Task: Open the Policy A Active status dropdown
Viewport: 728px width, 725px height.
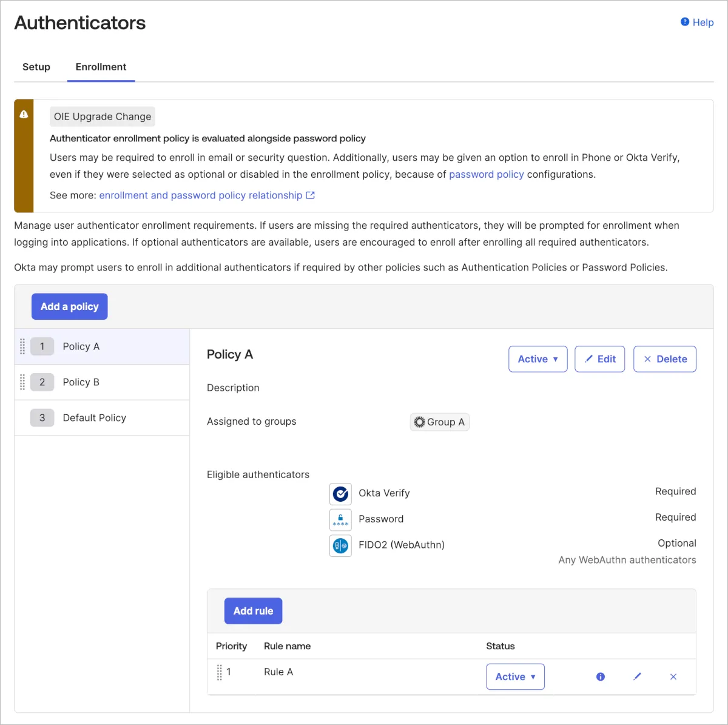Action: [x=538, y=359]
